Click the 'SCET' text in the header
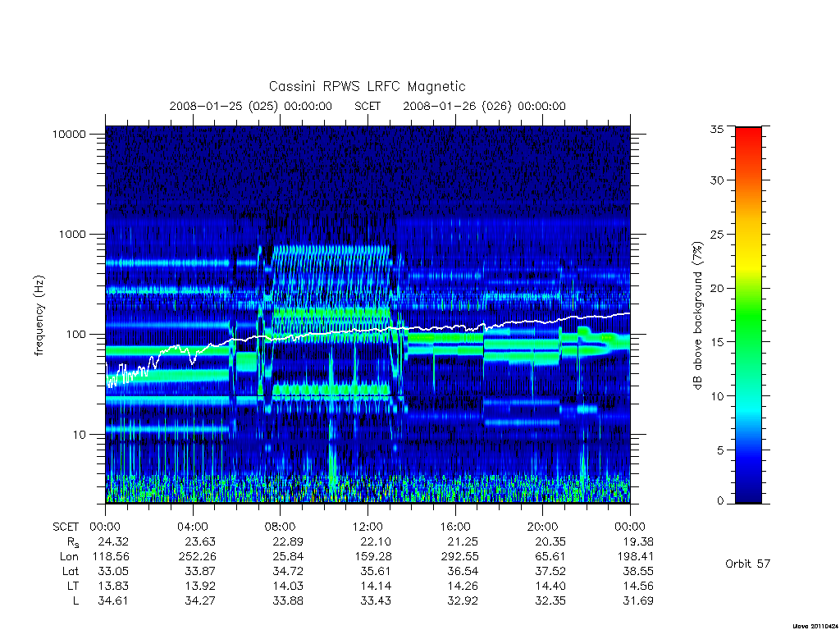Screen dimensions: 840x630 point(367,106)
